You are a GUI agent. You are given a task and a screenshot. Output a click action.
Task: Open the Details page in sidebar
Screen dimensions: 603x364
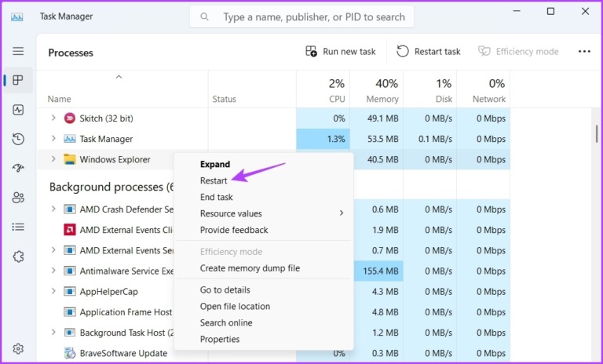(x=17, y=227)
